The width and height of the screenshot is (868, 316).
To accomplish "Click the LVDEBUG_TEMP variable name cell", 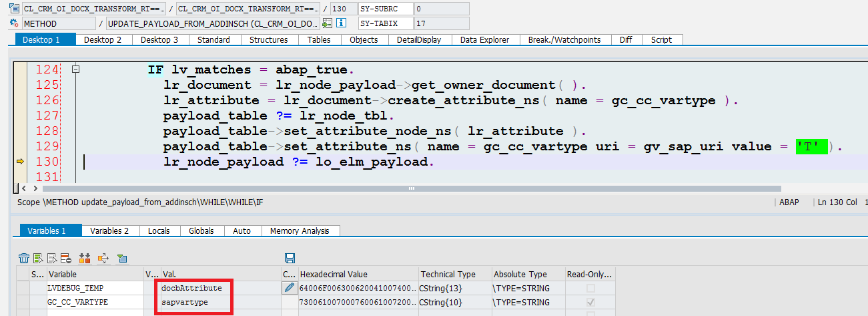I will coord(95,288).
